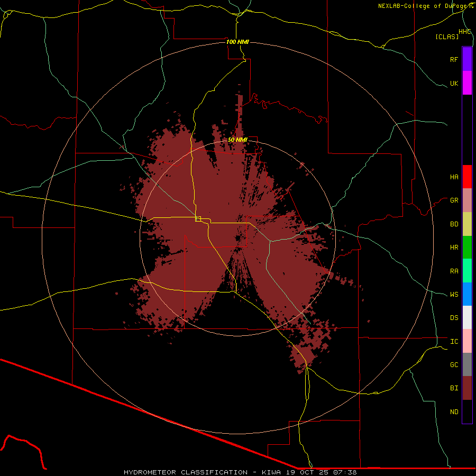
Task: Click the GC legend label
Action: [x=454, y=365]
